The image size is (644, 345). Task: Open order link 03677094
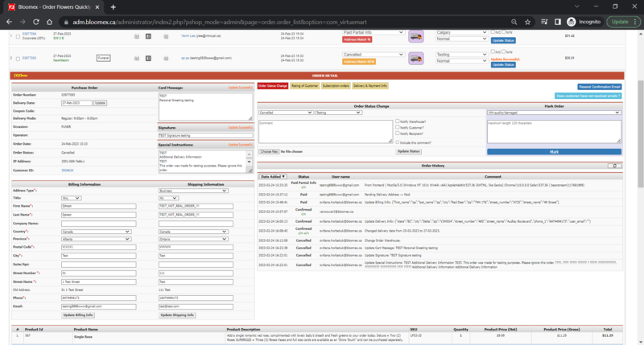click(29, 34)
